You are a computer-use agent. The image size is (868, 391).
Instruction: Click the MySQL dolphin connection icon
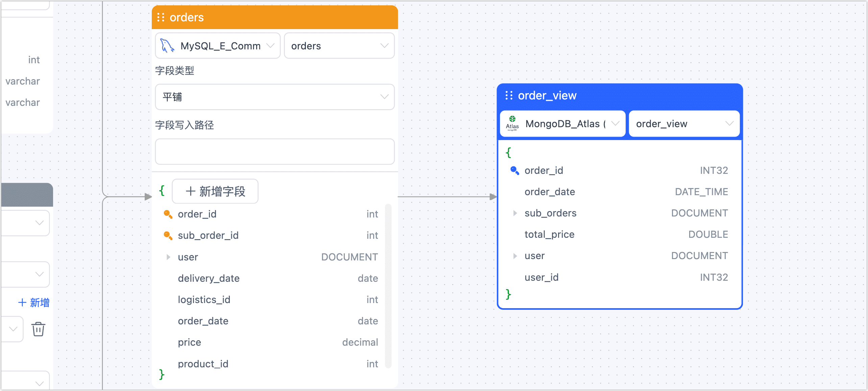click(167, 46)
